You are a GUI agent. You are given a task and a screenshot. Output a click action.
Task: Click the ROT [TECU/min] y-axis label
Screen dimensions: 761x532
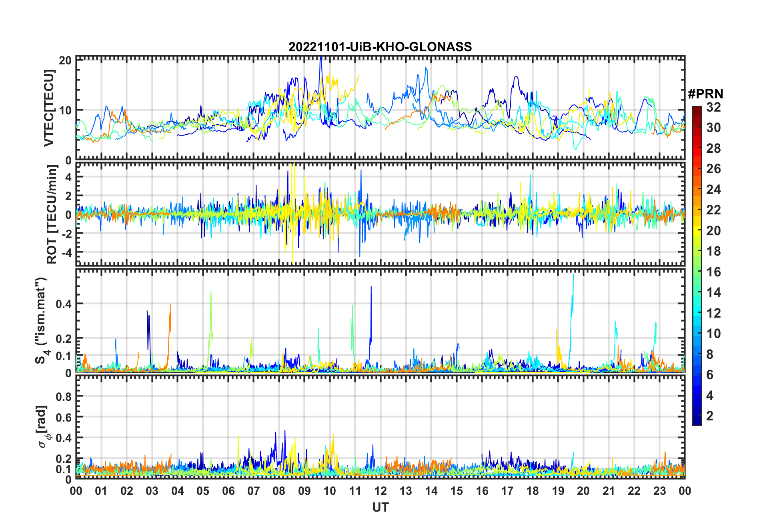tap(52, 214)
